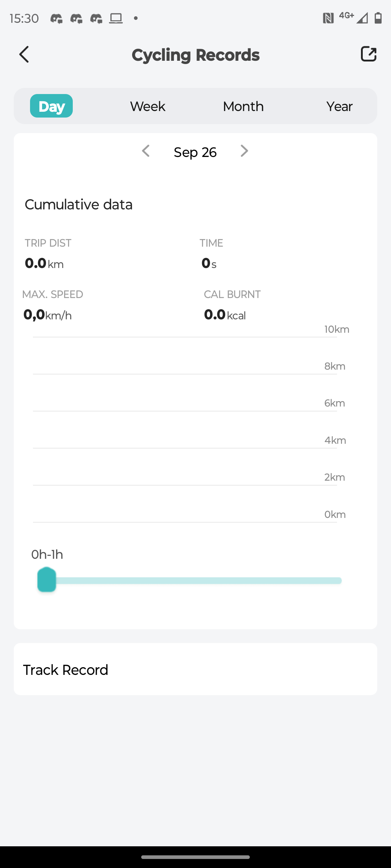Tap the share/export icon
This screenshot has height=868, width=391.
pyautogui.click(x=369, y=54)
